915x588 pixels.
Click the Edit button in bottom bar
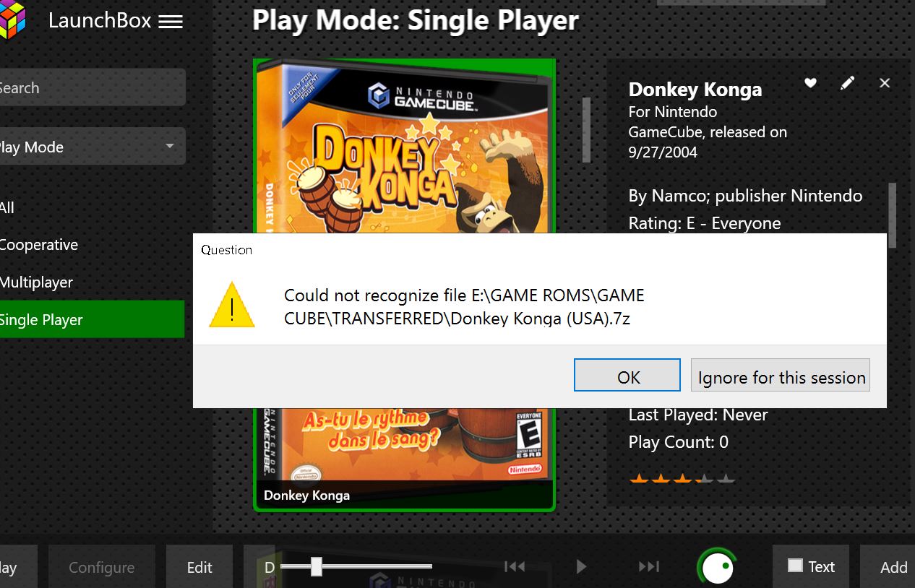tap(199, 567)
